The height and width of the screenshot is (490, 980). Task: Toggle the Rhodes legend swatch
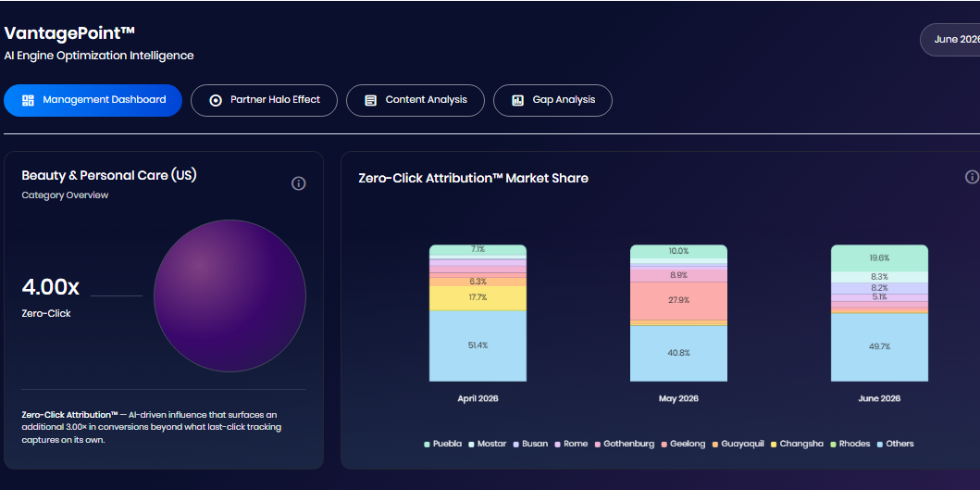[x=834, y=445]
